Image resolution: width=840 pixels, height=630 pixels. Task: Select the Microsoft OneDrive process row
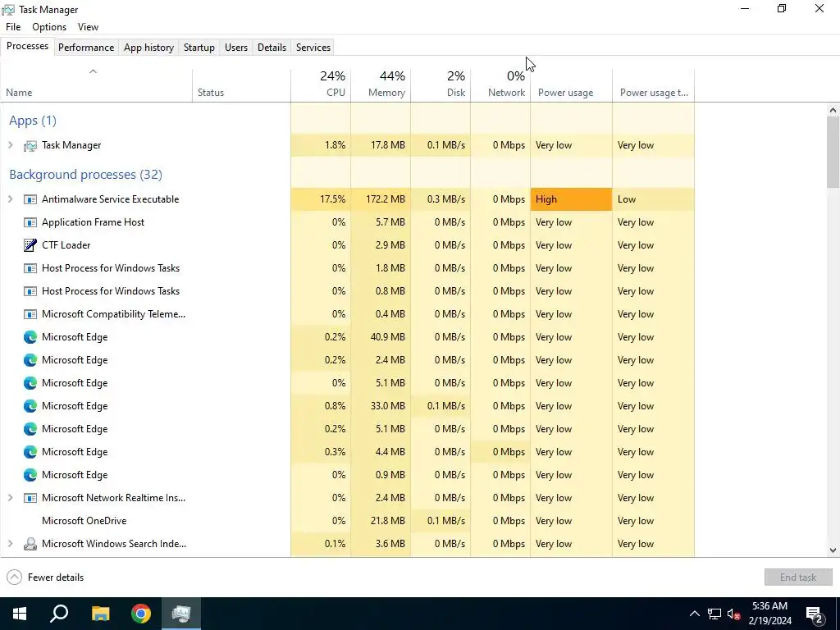[x=347, y=521]
